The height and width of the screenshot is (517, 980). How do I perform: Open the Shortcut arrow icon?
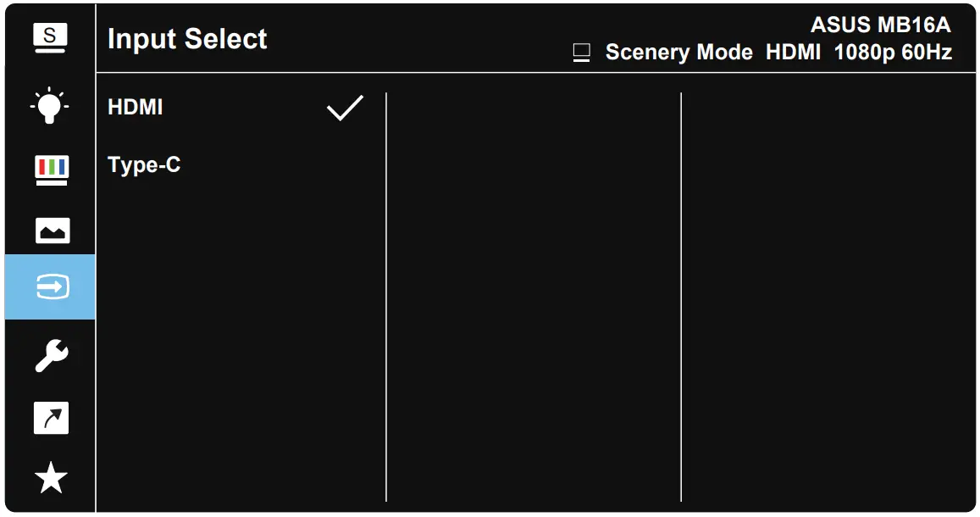click(51, 418)
